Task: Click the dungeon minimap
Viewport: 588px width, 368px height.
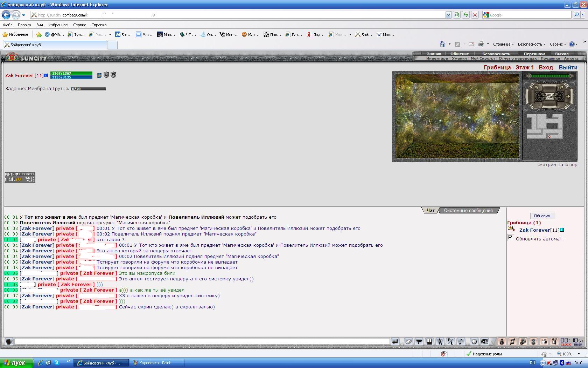Action: pos(545,126)
